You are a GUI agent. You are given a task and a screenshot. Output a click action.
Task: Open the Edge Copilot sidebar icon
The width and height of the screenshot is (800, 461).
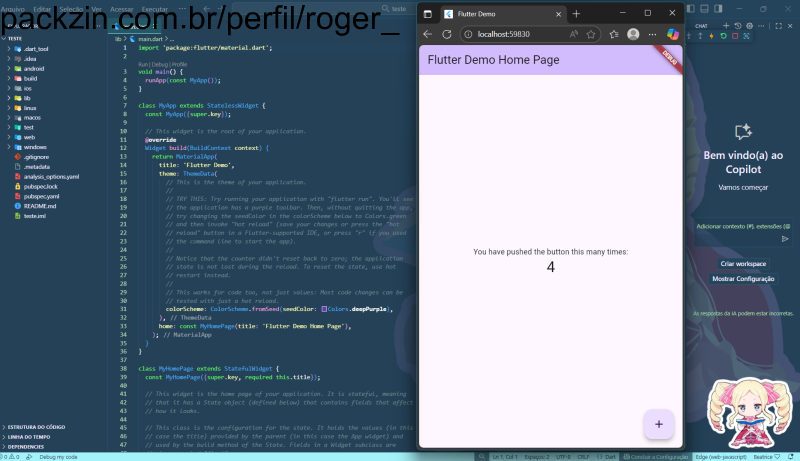click(x=673, y=34)
